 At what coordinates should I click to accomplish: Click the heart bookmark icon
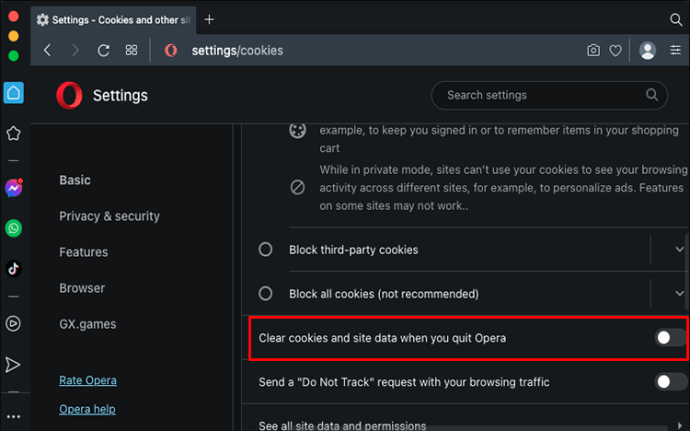pyautogui.click(x=616, y=50)
